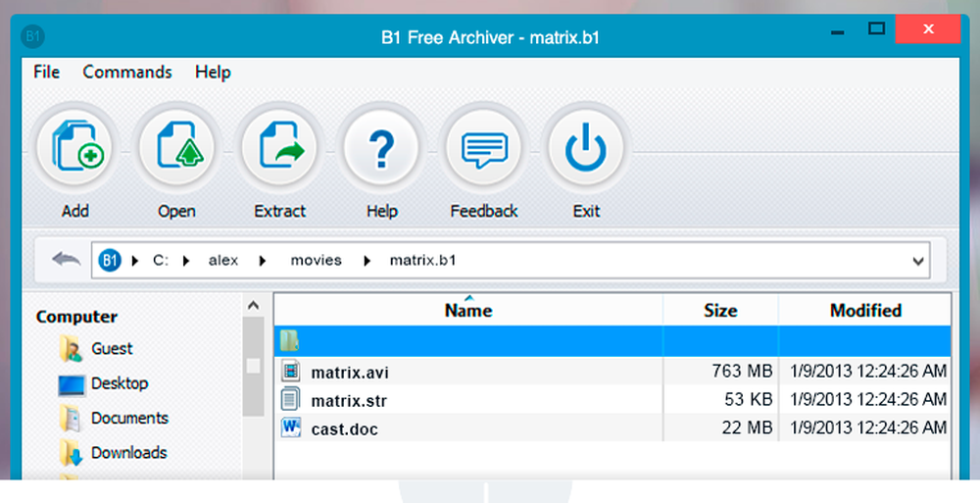The width and height of the screenshot is (980, 503).
Task: Expand the arrow after movies in path
Action: [367, 260]
